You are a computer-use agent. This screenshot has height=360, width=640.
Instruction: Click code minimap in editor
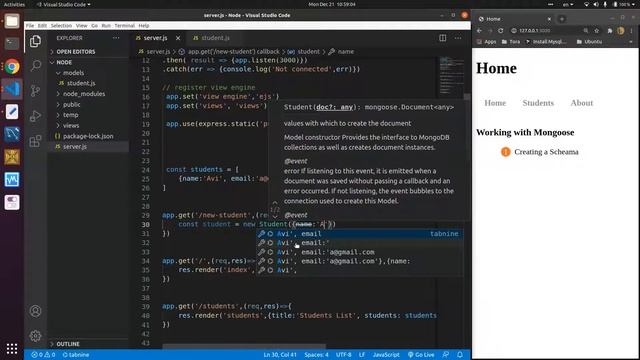451,76
